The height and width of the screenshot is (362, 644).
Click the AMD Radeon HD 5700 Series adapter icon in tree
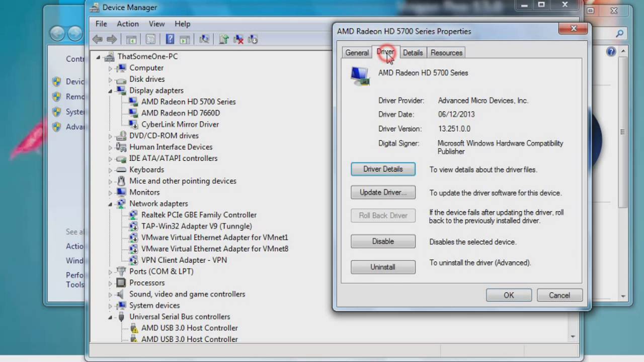point(133,102)
